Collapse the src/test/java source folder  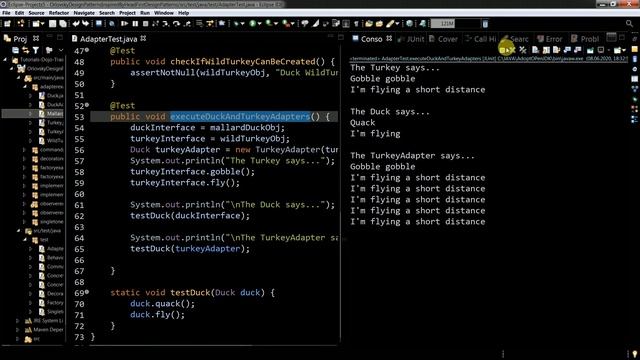18,231
